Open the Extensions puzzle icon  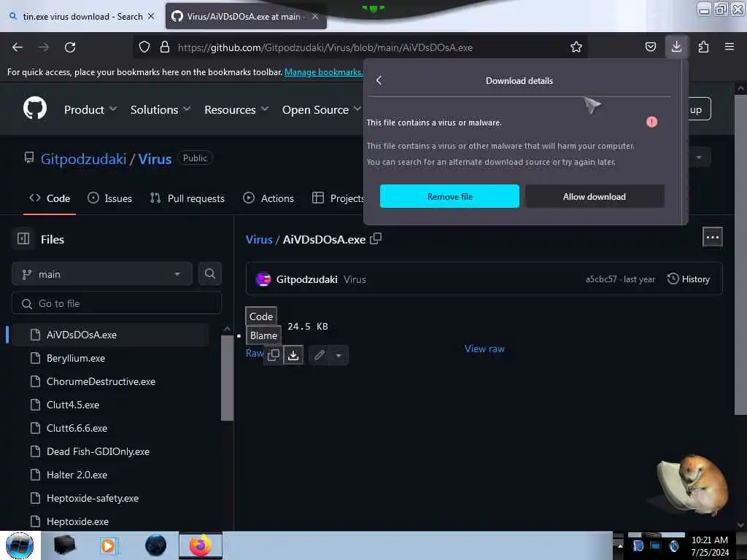click(x=703, y=47)
